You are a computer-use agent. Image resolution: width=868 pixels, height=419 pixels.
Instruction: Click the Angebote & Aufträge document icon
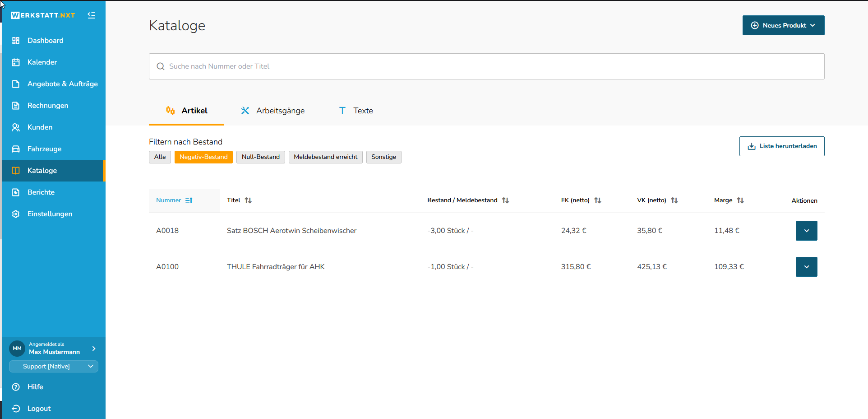point(16,84)
